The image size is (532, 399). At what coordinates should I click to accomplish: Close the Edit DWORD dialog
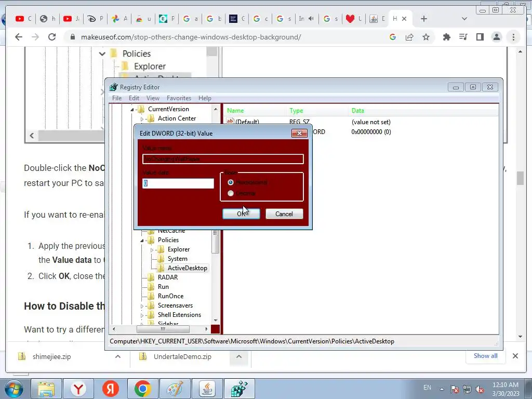[299, 134]
